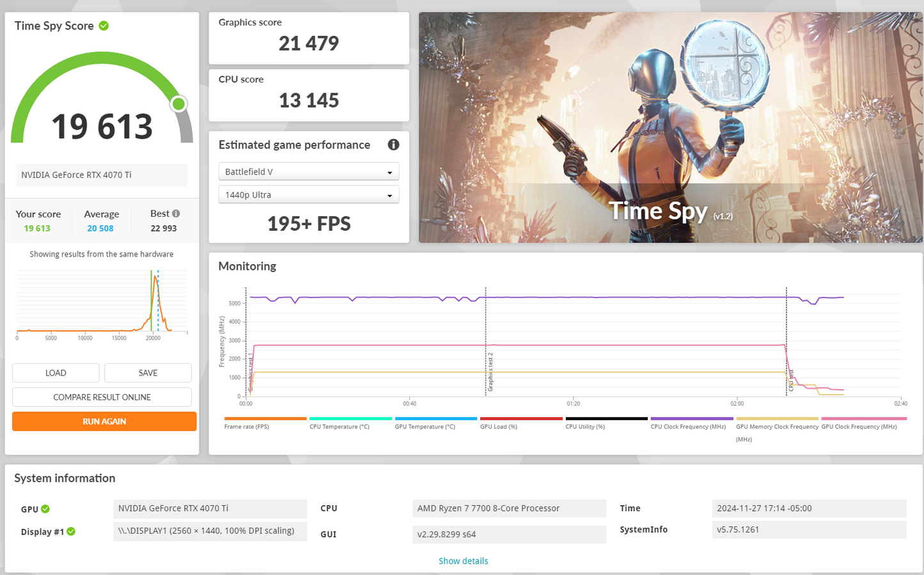The height and width of the screenshot is (575, 924).
Task: Open the 1440p Ultra resolution dropdown
Action: coord(309,194)
